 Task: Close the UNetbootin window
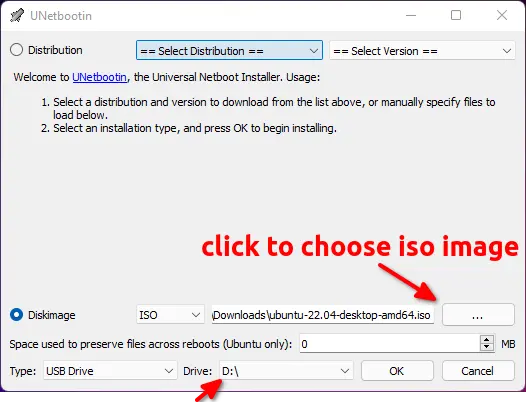tap(502, 15)
